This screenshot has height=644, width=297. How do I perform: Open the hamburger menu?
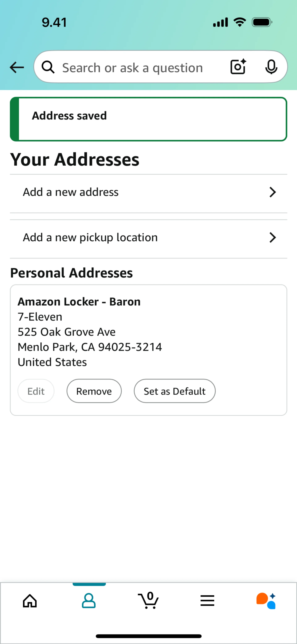coord(207,601)
